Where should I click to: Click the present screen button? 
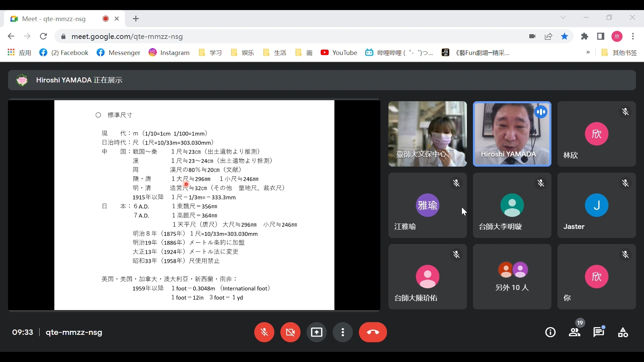[317, 333]
